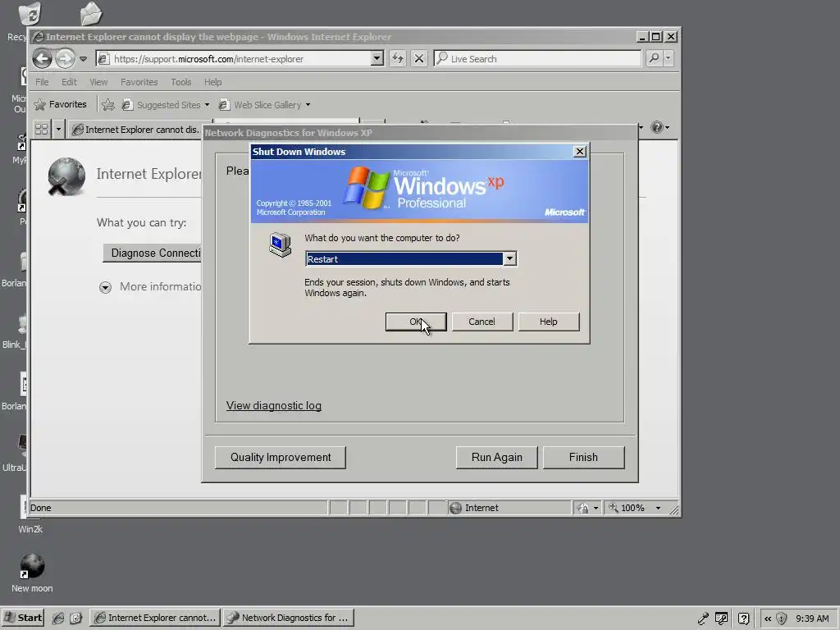Open the File menu in IE
The image size is (840, 630).
(42, 82)
